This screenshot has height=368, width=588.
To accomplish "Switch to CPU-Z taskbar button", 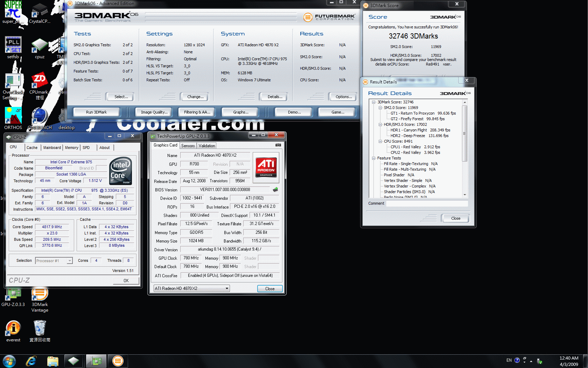I will (73, 361).
